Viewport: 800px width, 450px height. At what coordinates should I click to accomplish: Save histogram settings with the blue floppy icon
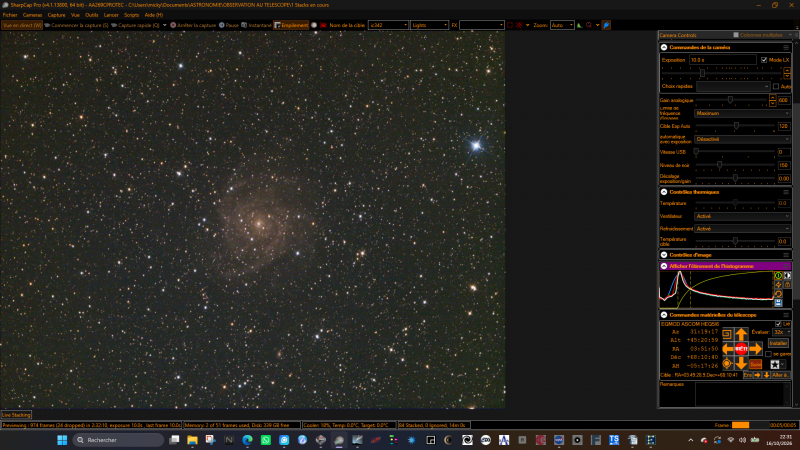[778, 303]
